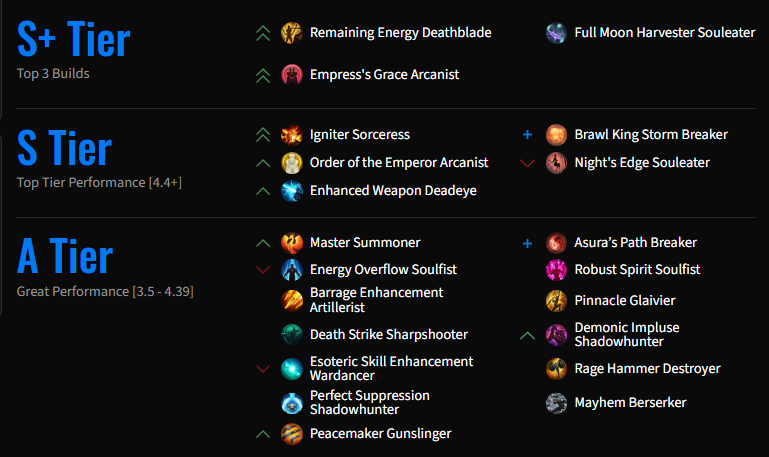Click the red down arrow beside Esoteric Skill Enhancement Wardancer
The image size is (769, 457).
point(263,369)
